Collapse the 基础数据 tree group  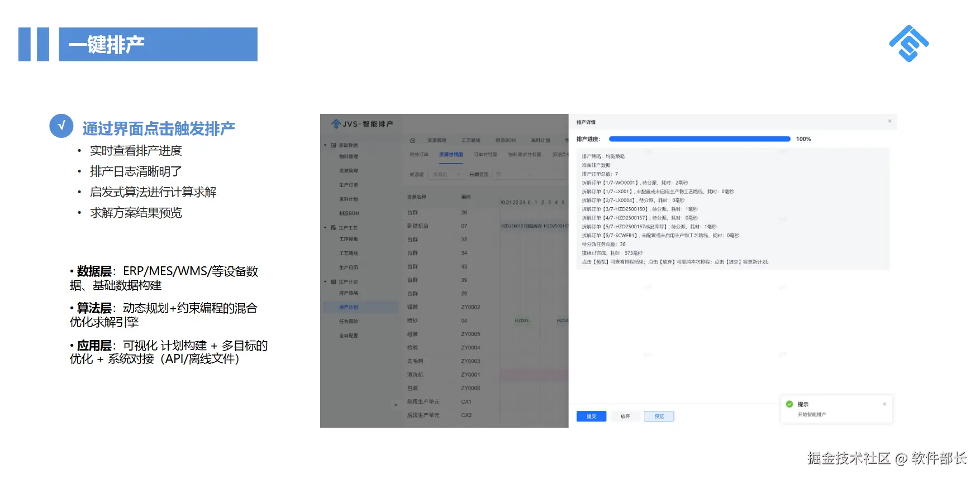(x=325, y=145)
